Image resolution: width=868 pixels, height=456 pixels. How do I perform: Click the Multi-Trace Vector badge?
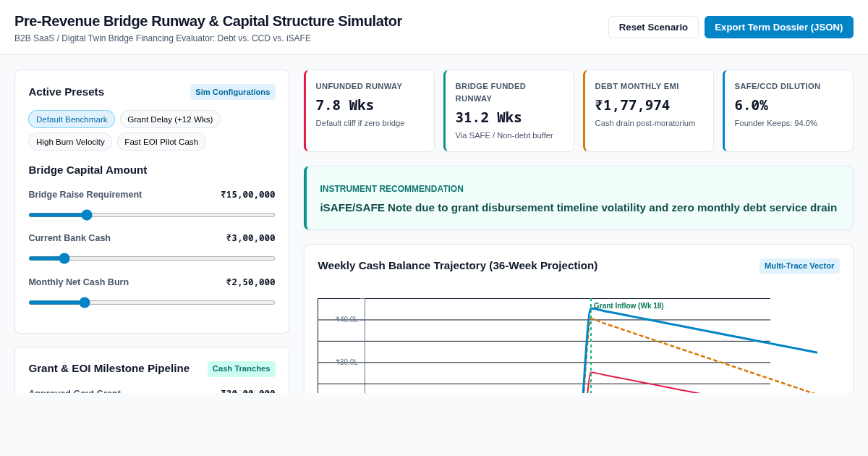[799, 266]
